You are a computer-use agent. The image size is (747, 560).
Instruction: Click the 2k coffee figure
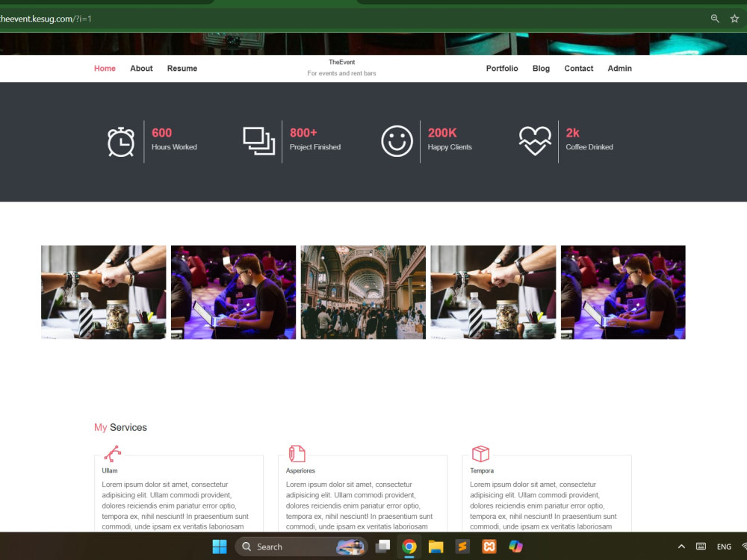572,133
